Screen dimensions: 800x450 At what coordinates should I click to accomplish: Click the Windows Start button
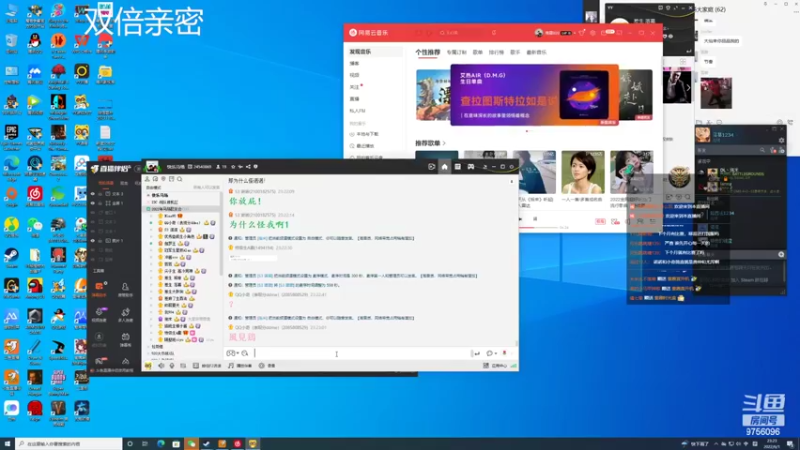point(7,444)
